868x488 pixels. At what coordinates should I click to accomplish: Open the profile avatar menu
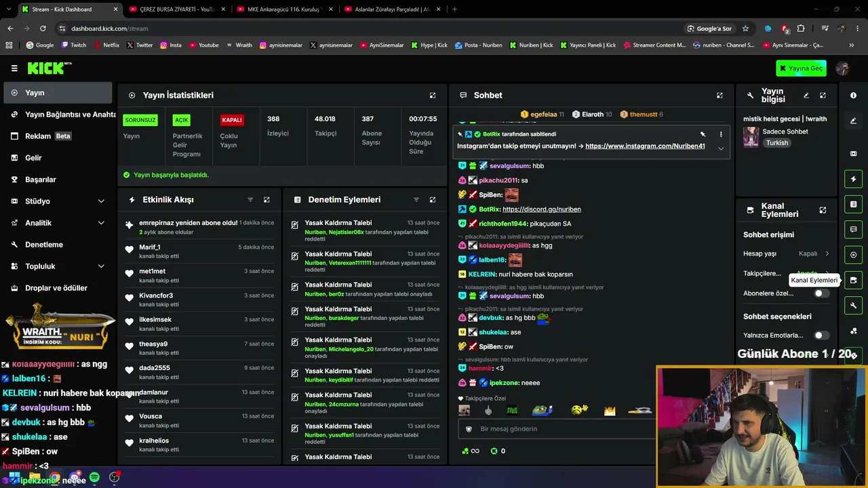tap(843, 68)
